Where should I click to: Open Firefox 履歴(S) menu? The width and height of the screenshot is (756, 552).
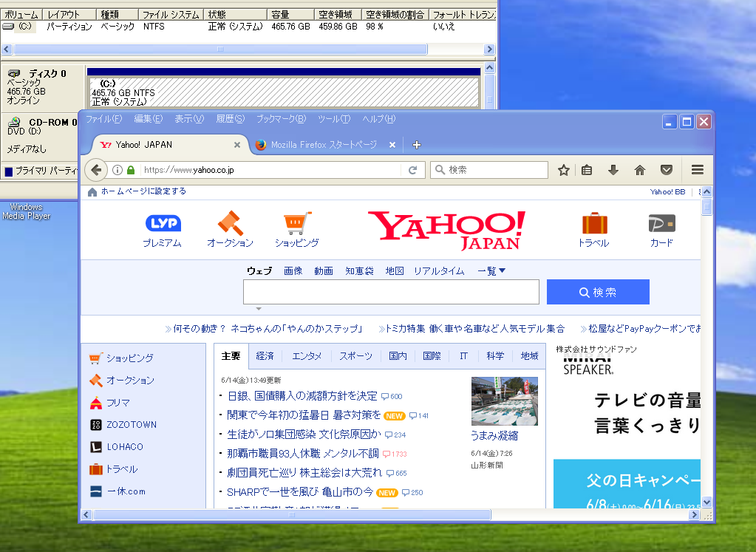pos(230,118)
